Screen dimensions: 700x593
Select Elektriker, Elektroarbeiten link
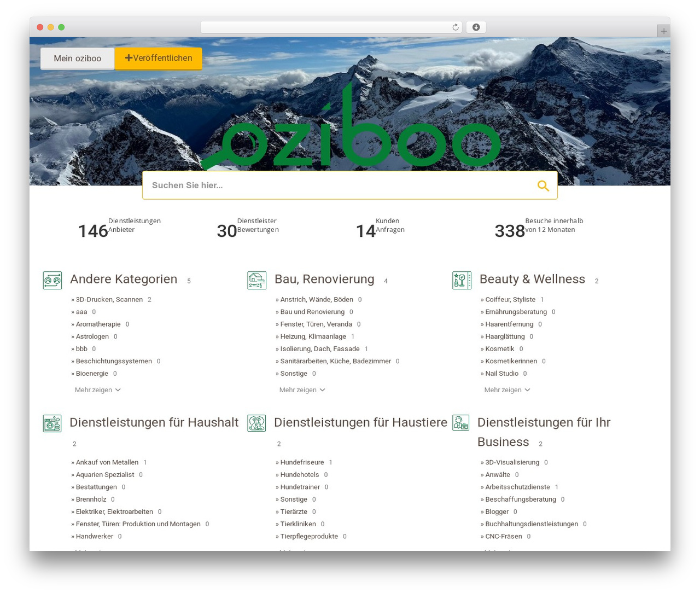tap(114, 512)
